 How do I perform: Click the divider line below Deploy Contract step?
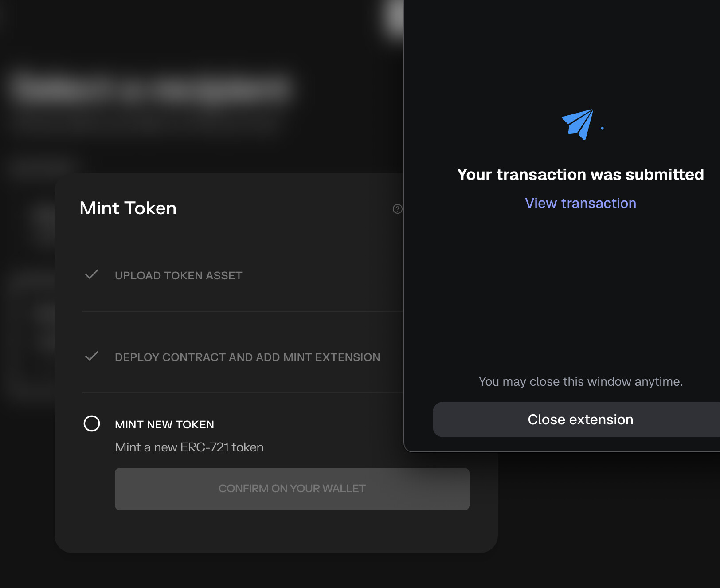click(x=242, y=393)
